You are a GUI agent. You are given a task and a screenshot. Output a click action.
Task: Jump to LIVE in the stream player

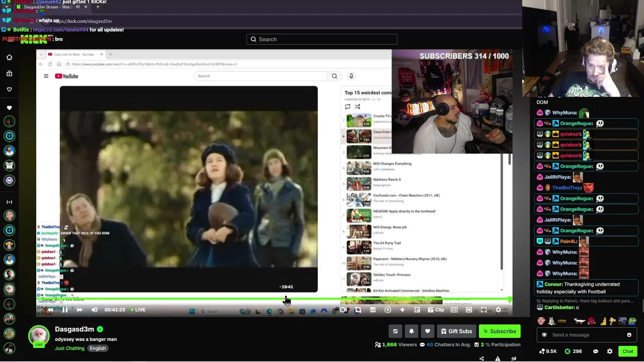(x=138, y=310)
